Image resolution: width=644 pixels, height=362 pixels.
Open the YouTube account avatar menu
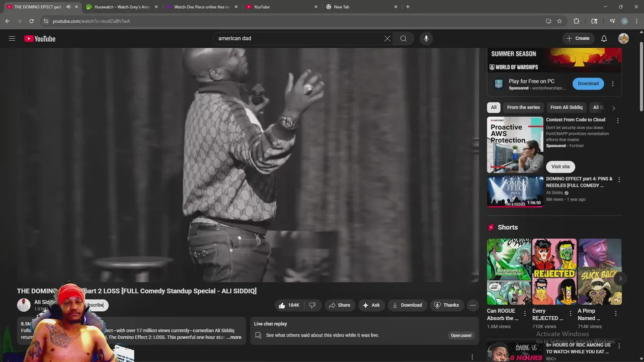pyautogui.click(x=623, y=39)
